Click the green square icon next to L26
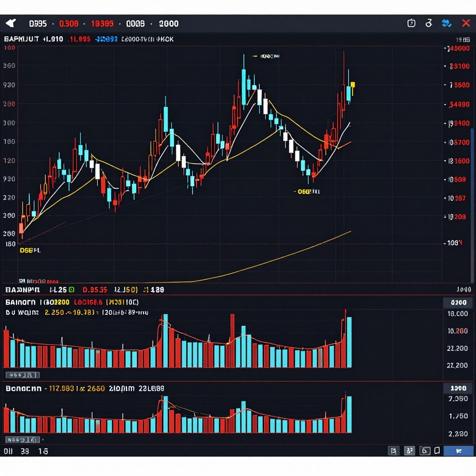The height and width of the screenshot is (476, 476). pos(71,290)
